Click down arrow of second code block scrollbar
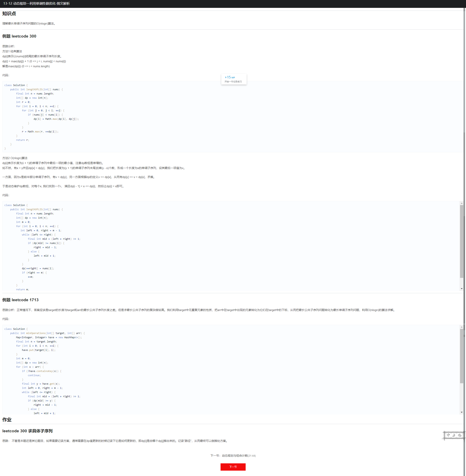466x476 pixels. coord(461,289)
